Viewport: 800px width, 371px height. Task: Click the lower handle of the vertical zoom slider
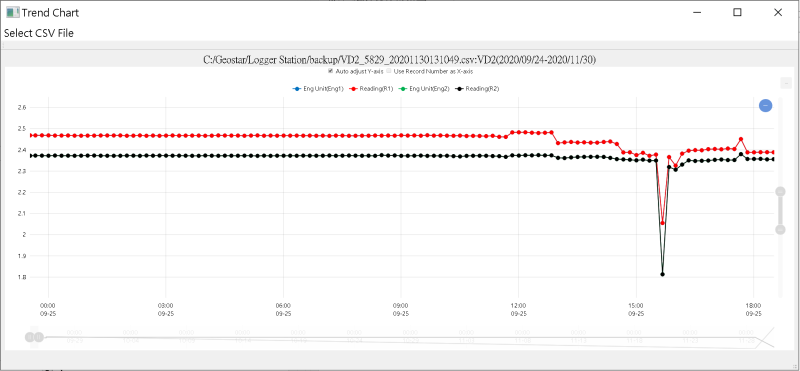(x=780, y=230)
